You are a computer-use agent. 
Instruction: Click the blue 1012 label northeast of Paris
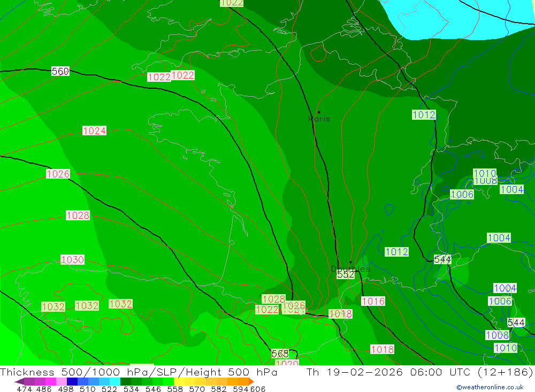[424, 114]
